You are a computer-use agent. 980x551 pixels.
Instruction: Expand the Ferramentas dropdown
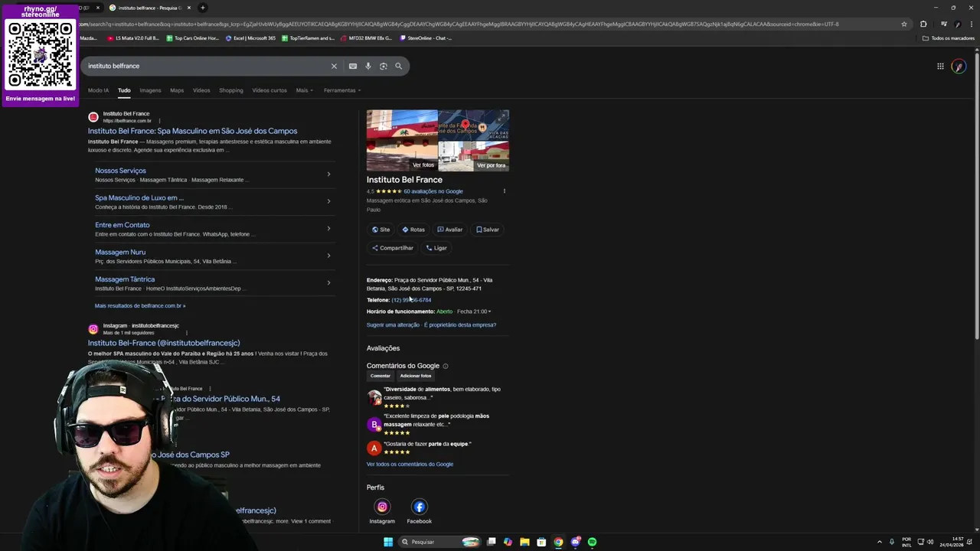point(342,90)
